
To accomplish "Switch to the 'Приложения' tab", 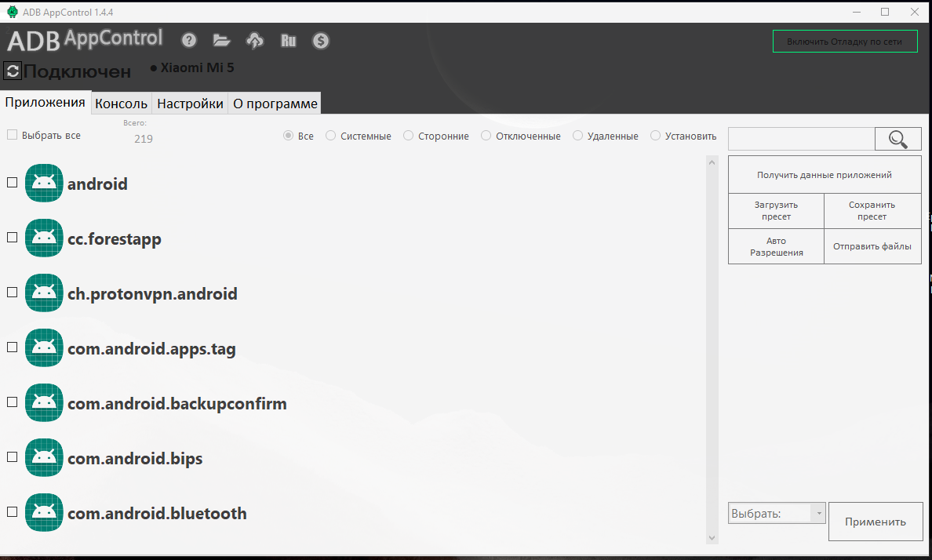I will click(x=46, y=102).
